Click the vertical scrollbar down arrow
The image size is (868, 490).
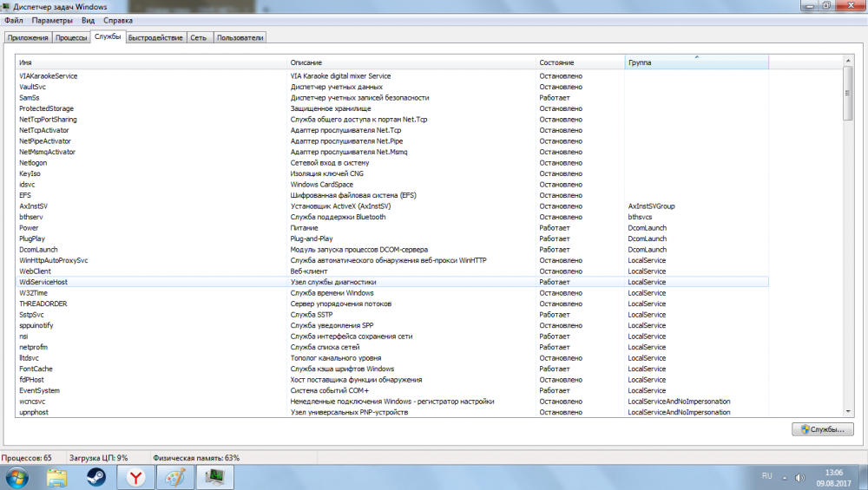(x=847, y=412)
